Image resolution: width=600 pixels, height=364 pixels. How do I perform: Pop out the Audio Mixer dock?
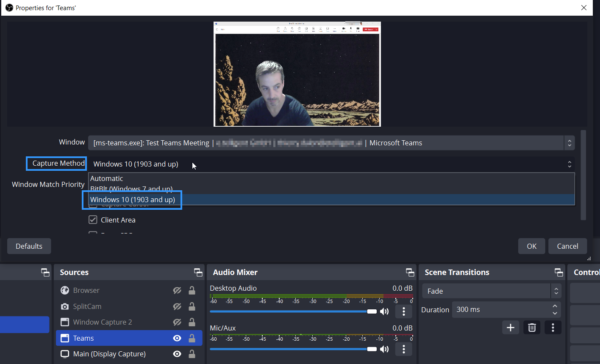(410, 272)
